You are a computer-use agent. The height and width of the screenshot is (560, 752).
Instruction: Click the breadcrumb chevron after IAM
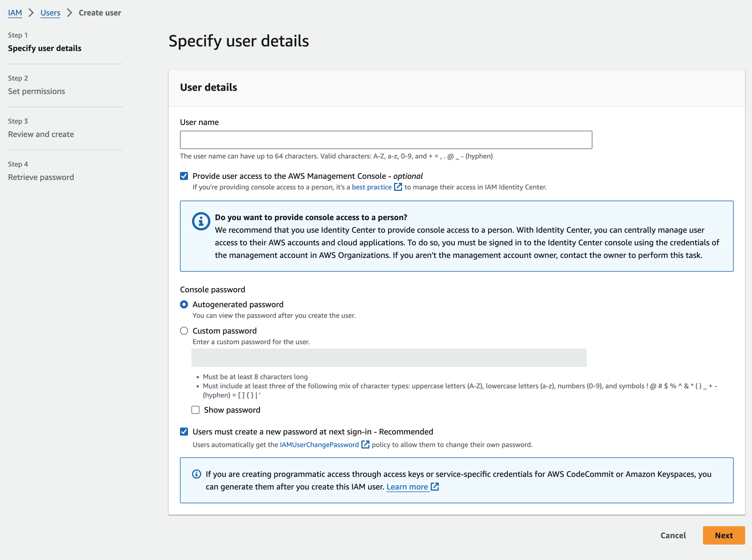click(x=31, y=13)
